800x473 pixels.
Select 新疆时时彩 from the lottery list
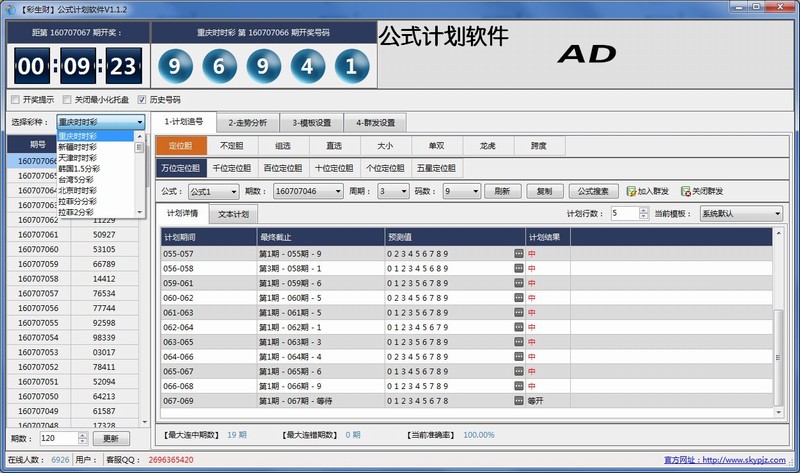click(x=78, y=147)
